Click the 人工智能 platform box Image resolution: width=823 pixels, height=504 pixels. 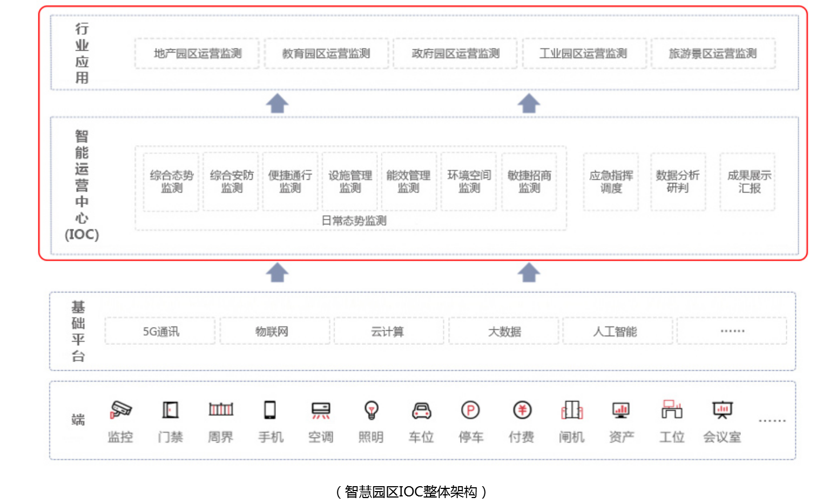pos(618,331)
